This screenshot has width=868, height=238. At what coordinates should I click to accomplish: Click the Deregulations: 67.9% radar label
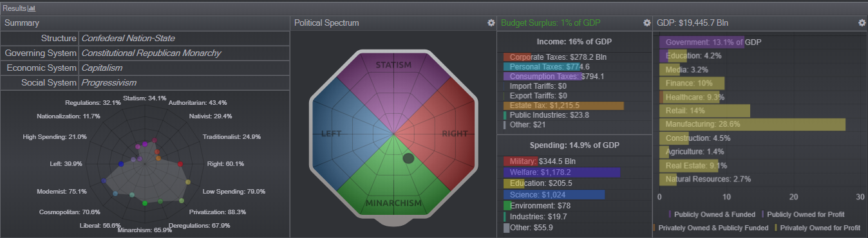click(199, 226)
